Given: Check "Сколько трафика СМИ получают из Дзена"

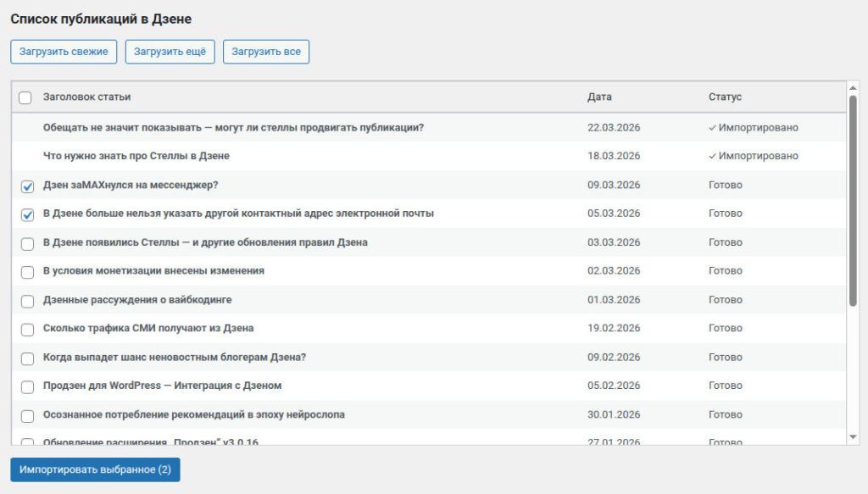Looking at the screenshot, I should tap(27, 330).
